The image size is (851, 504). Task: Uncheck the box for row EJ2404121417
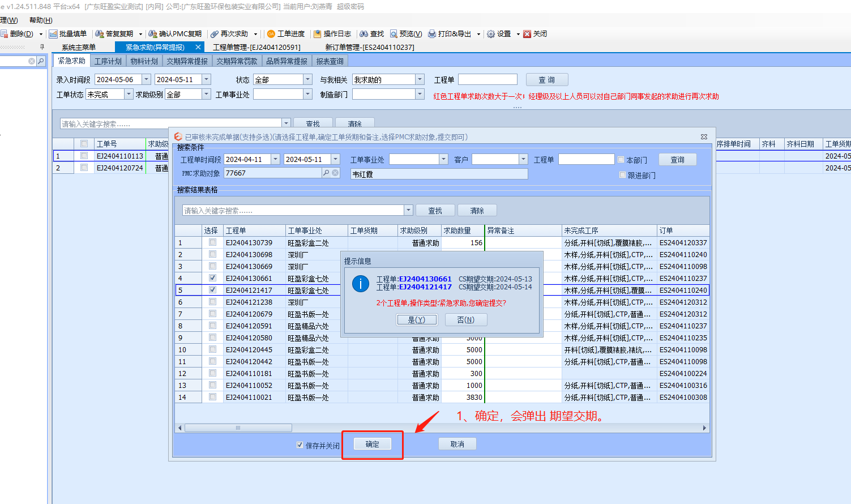coord(212,290)
